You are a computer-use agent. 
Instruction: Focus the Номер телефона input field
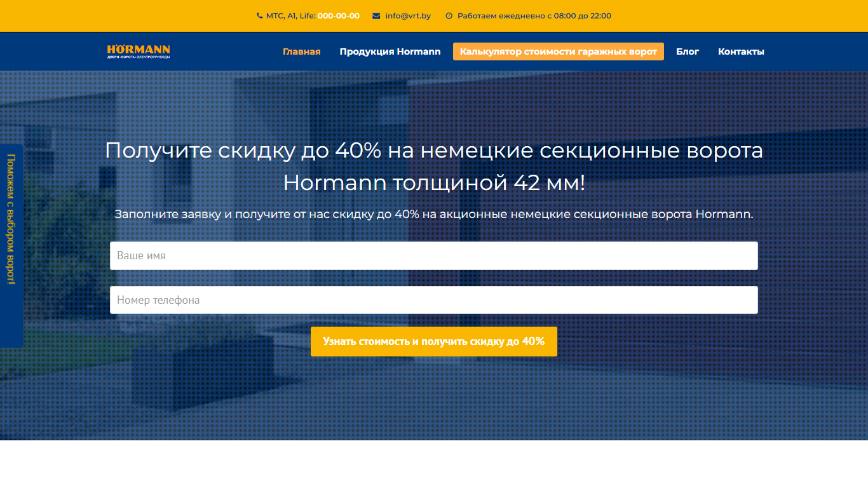434,300
